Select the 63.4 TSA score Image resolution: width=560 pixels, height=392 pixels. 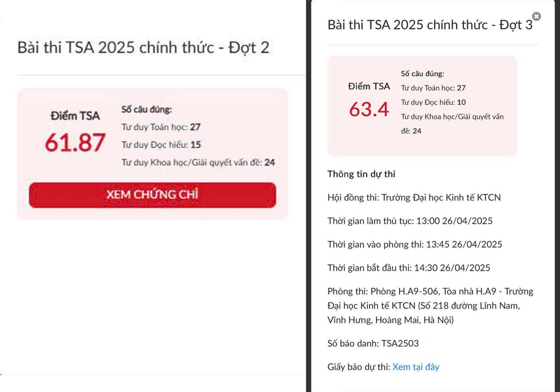tap(369, 109)
